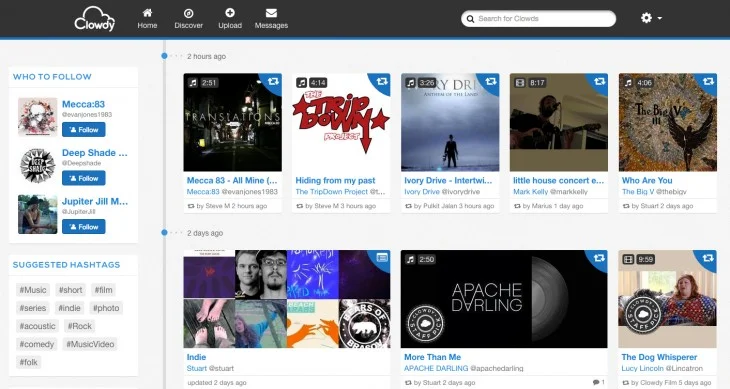Click Deep Shade avatar image
Image resolution: width=730 pixels, height=389 pixels.
tap(37, 166)
